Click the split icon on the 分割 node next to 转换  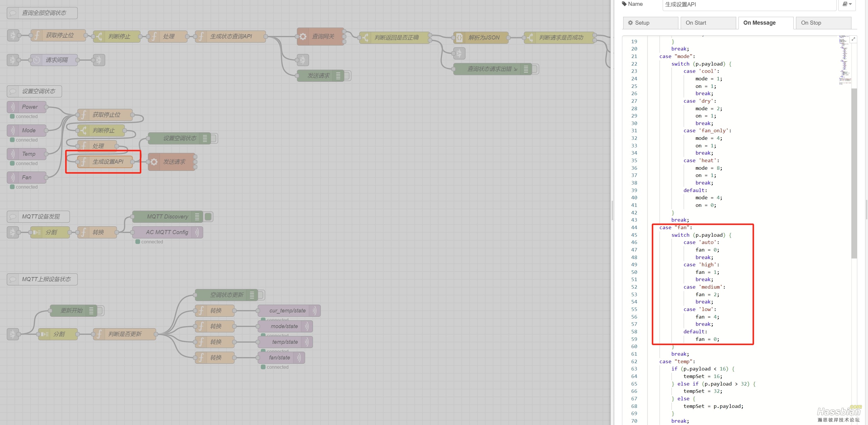pyautogui.click(x=36, y=232)
